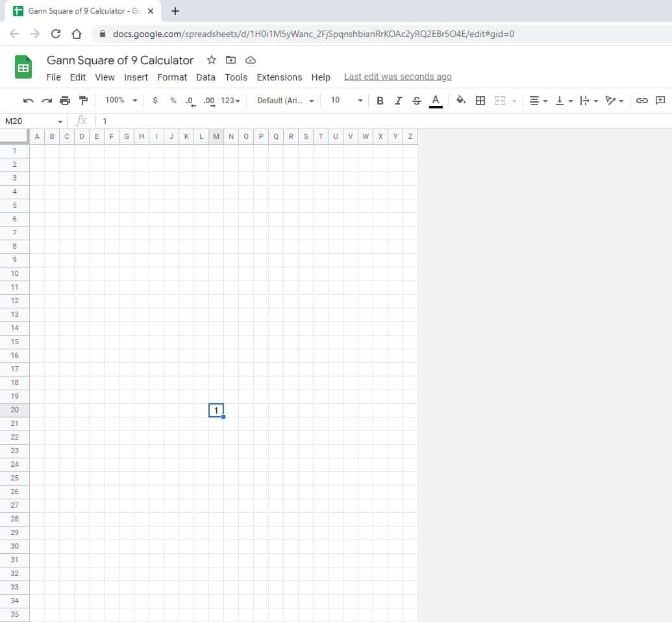Open version history via last edit link
Viewport: 672px width, 622px height.
click(x=397, y=76)
